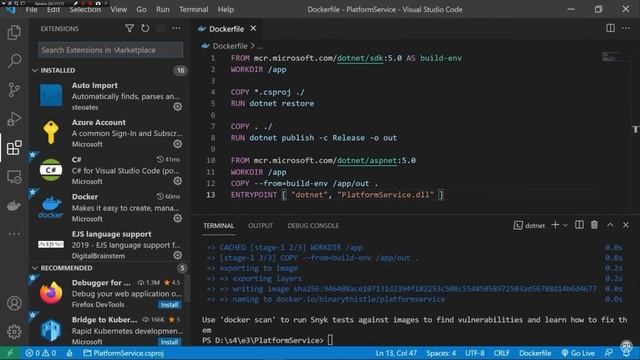Change the Dockerfile language mode

tap(535, 353)
